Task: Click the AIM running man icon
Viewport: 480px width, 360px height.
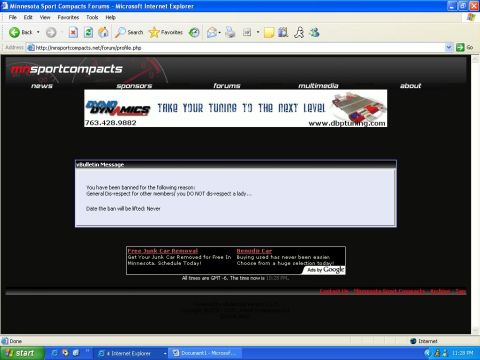Action: click(299, 32)
